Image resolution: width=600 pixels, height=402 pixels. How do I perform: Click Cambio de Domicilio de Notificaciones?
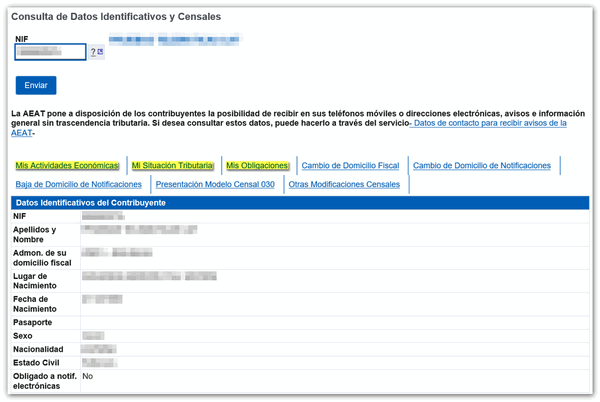[x=481, y=165]
